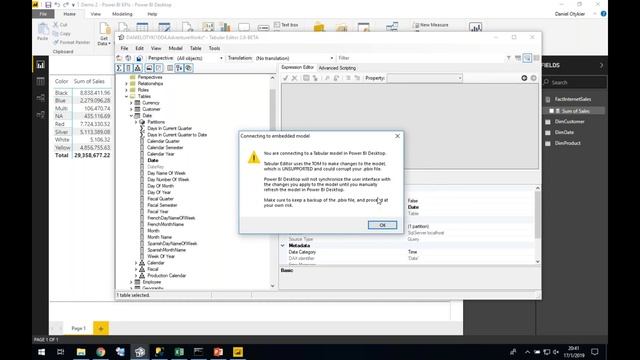
Task: Expand the Roles folder
Action: 127,90
